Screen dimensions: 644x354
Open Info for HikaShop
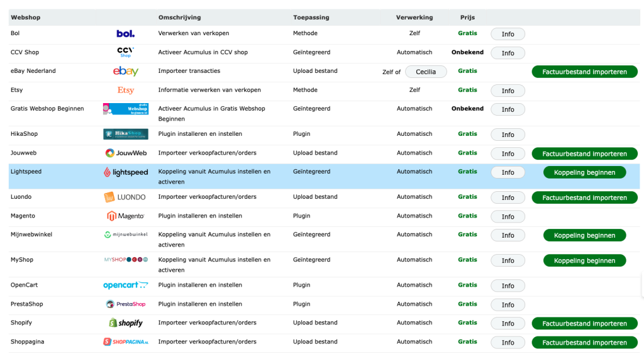click(508, 135)
